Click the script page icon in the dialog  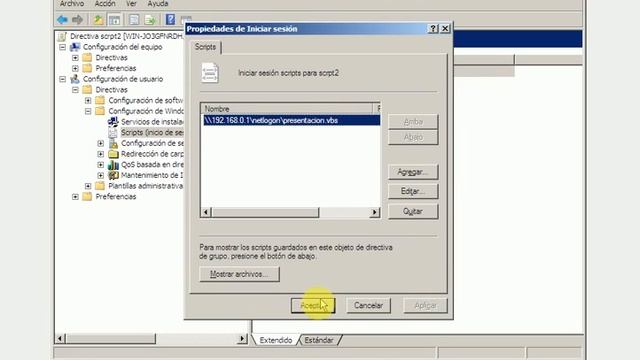click(x=210, y=73)
